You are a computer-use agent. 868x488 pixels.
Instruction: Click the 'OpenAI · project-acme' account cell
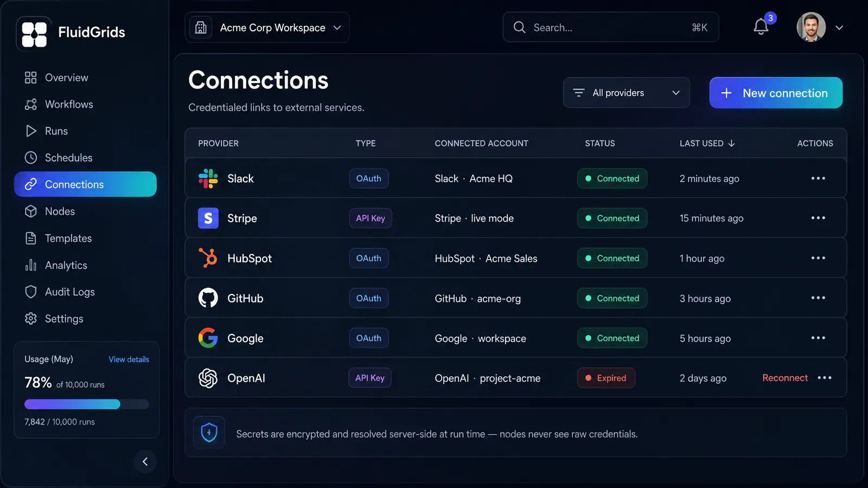coord(488,378)
